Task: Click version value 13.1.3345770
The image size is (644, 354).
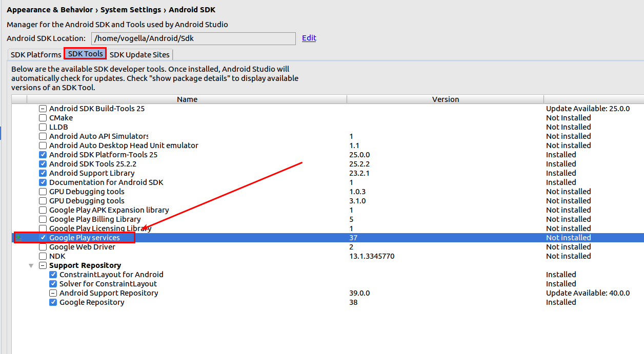Action: coord(372,256)
